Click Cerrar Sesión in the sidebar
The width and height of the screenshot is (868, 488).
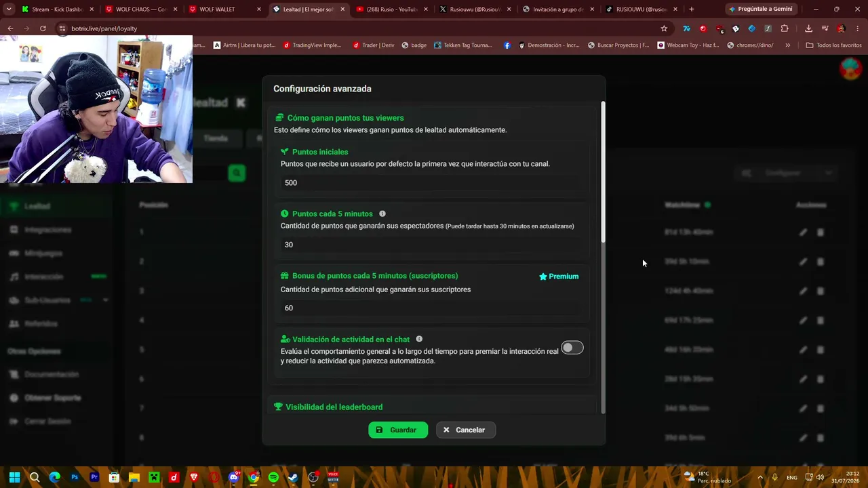click(47, 421)
